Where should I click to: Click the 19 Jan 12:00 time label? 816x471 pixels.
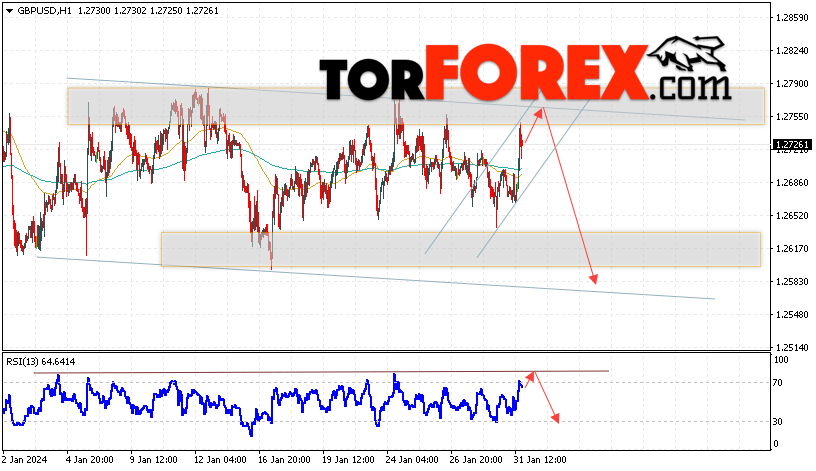click(x=348, y=460)
